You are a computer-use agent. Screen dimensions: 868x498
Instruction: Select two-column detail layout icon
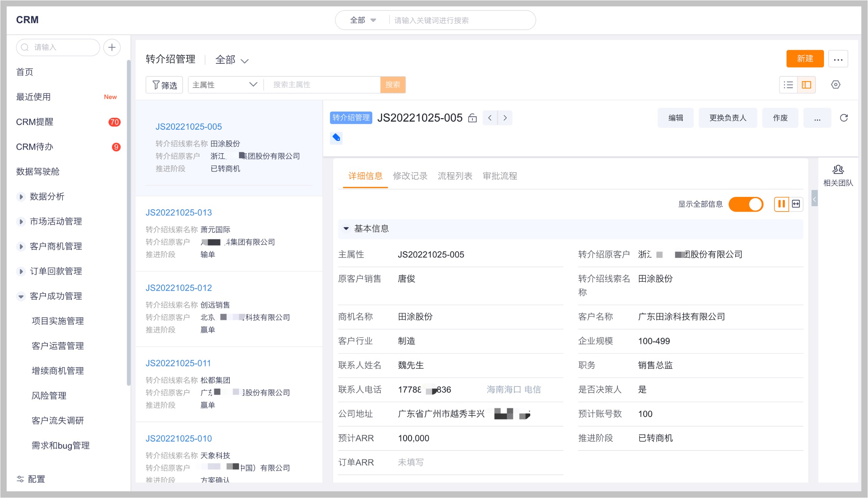[782, 204]
